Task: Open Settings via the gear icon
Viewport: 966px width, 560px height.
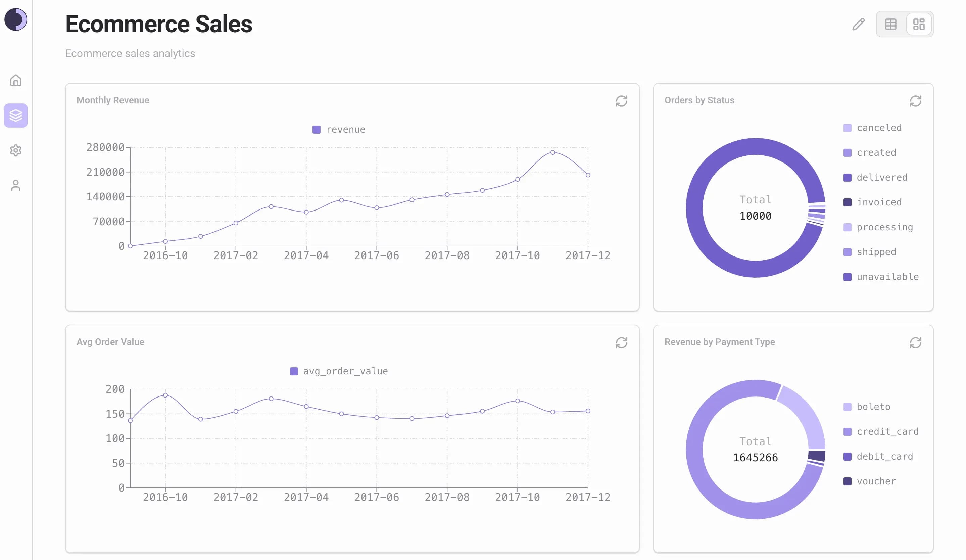Action: pyautogui.click(x=16, y=150)
